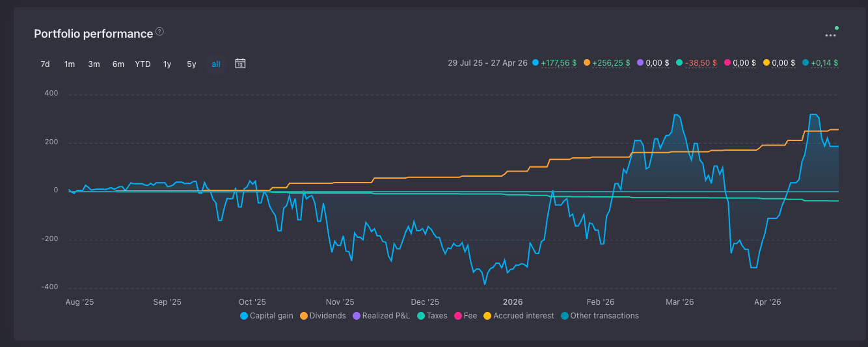Click the 0,00 $ value beside yellow dot
This screenshot has width=868, height=347.
pos(784,63)
